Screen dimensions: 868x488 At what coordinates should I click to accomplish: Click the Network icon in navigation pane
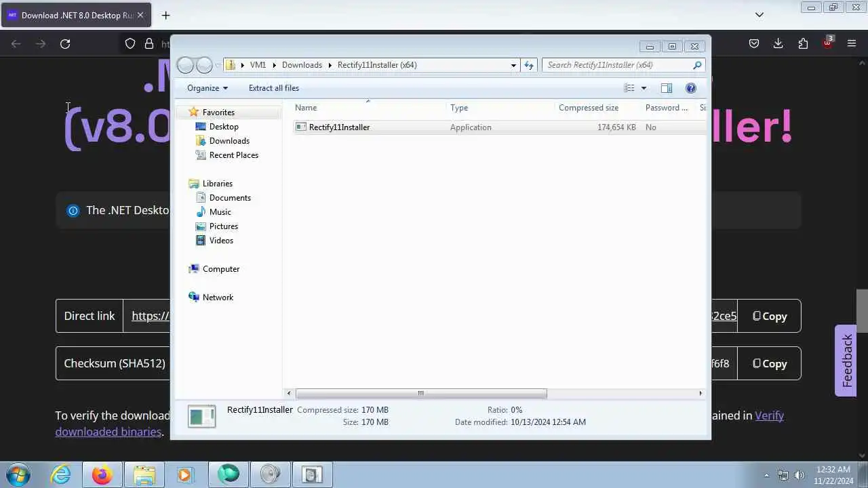[x=194, y=298]
